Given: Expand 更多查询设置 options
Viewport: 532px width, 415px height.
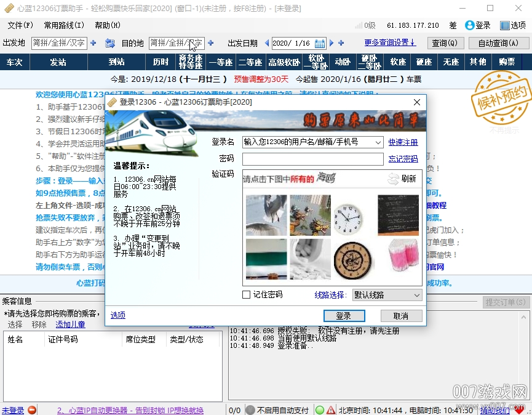Looking at the screenshot, I should 389,42.
